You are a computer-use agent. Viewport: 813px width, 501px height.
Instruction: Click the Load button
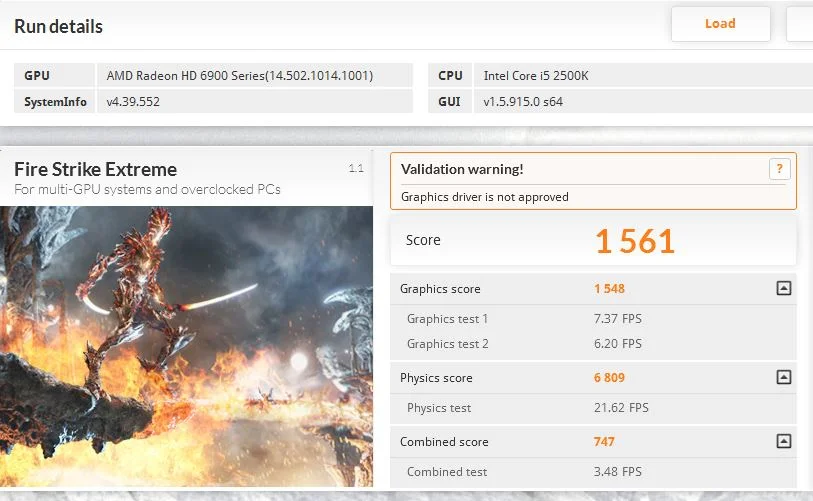720,24
